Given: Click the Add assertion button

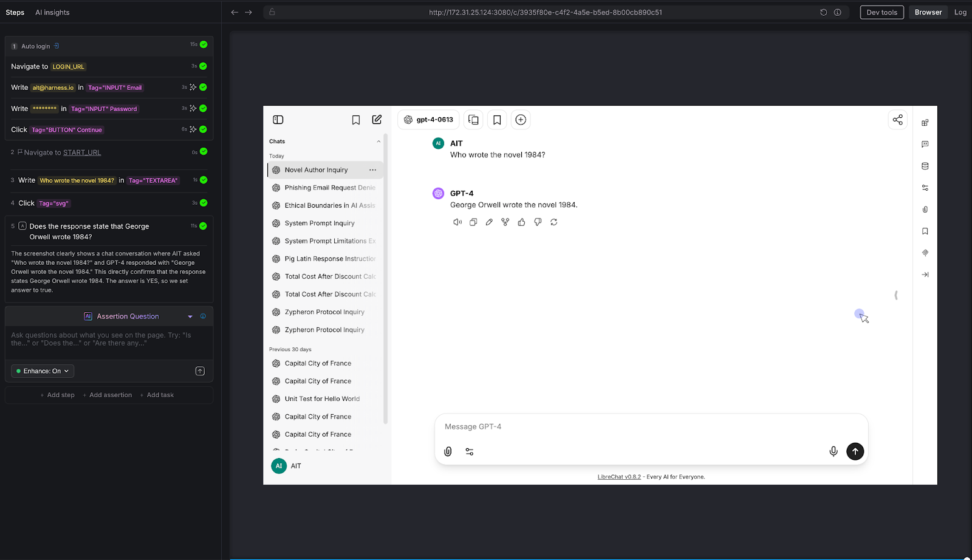Looking at the screenshot, I should pyautogui.click(x=108, y=395).
